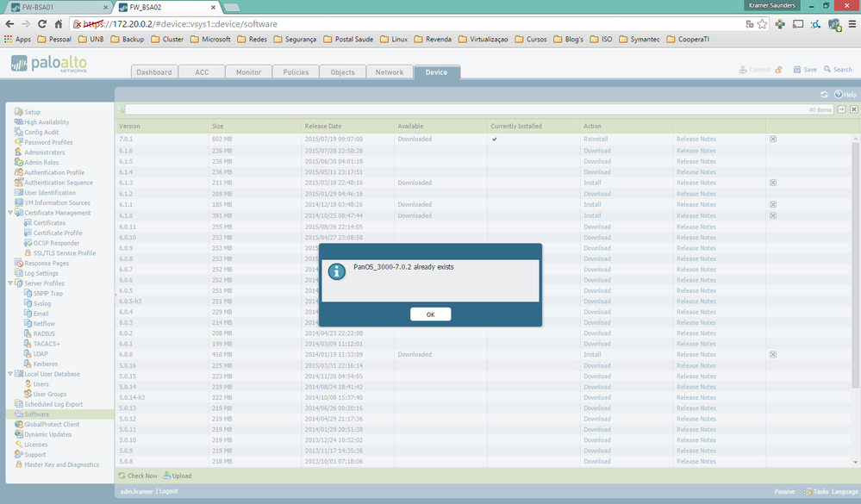Image resolution: width=861 pixels, height=504 pixels.
Task: Collapse the Server Profiles tree node
Action: point(10,283)
